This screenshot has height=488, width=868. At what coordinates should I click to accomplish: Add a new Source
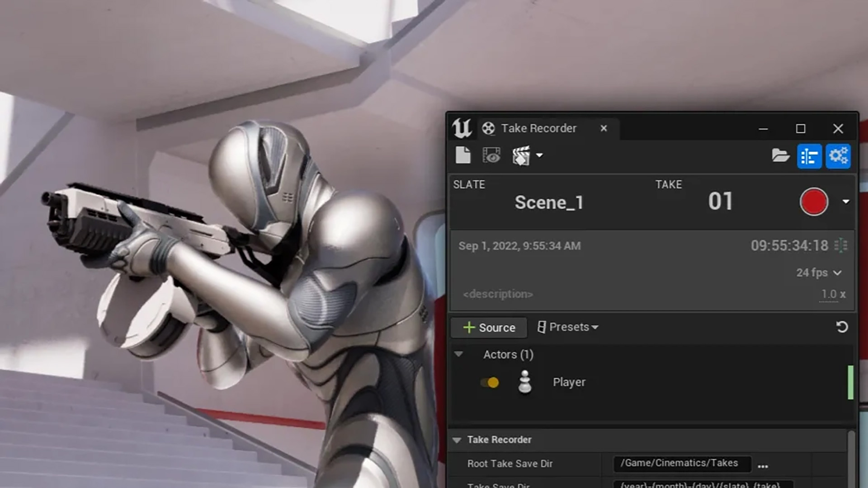(x=489, y=328)
